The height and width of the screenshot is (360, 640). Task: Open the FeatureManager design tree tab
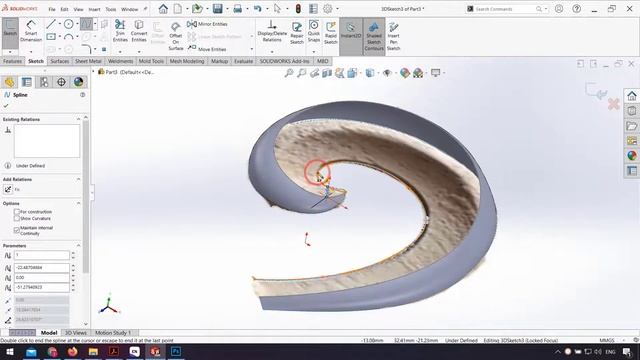pyautogui.click(x=9, y=82)
